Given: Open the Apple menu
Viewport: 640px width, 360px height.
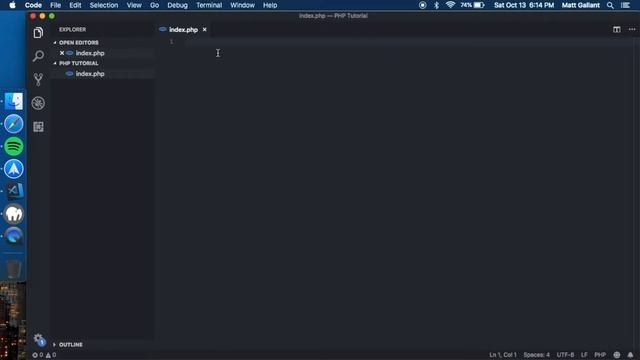Looking at the screenshot, I should [x=12, y=5].
